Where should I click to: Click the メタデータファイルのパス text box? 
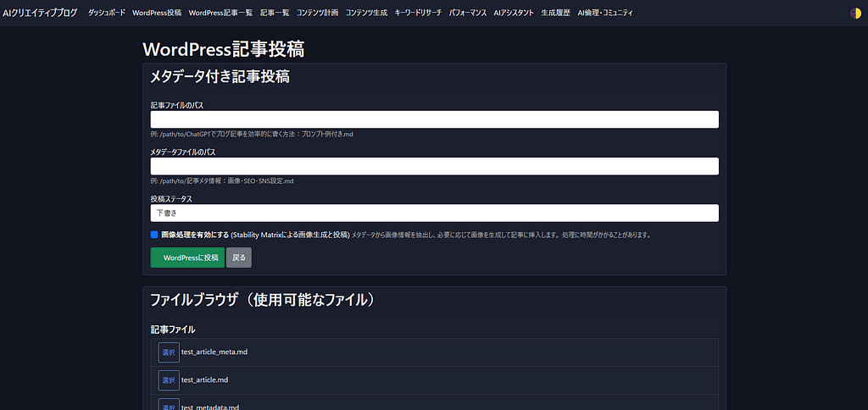[x=434, y=166]
